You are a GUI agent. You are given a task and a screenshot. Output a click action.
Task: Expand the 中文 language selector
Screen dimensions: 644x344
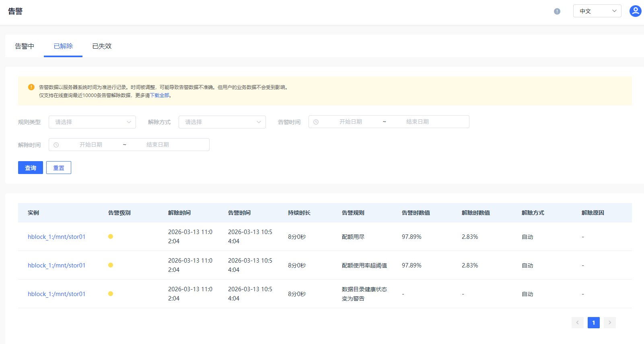(x=597, y=11)
